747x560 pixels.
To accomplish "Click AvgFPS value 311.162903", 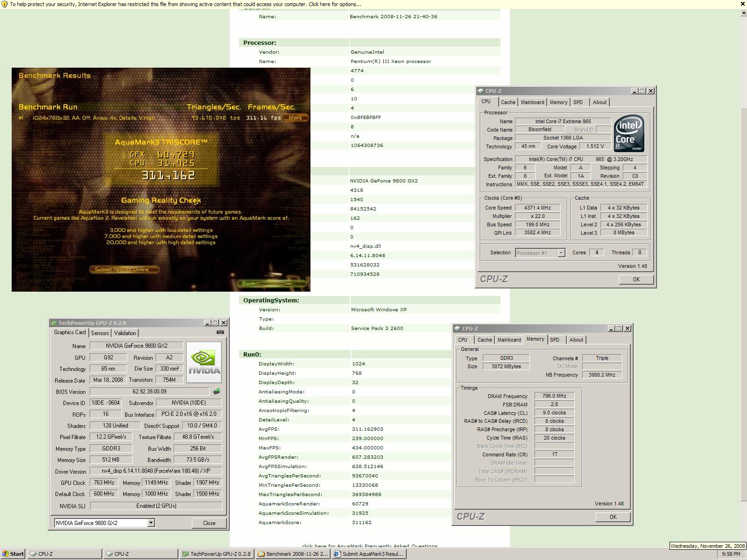I will tap(367, 429).
